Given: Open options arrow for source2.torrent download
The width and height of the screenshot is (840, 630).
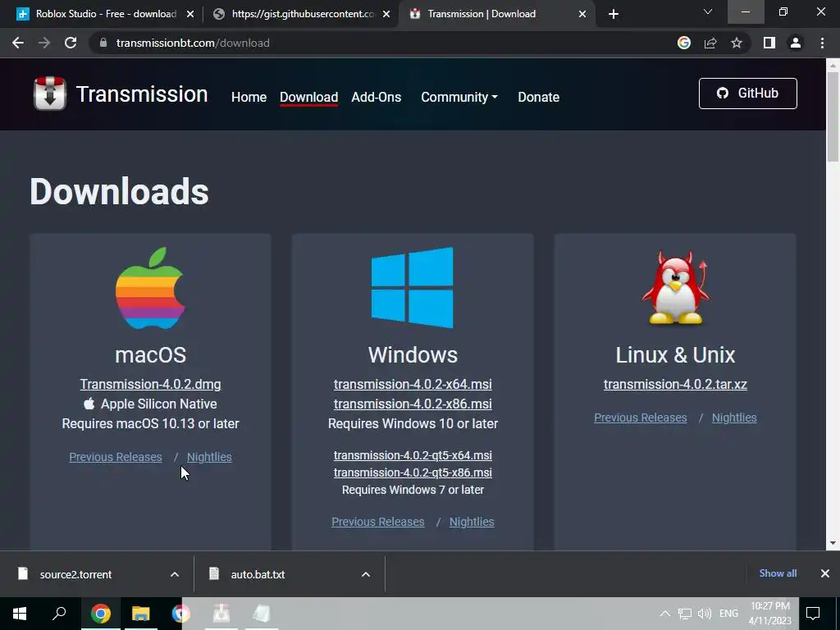Looking at the screenshot, I should click(175, 574).
